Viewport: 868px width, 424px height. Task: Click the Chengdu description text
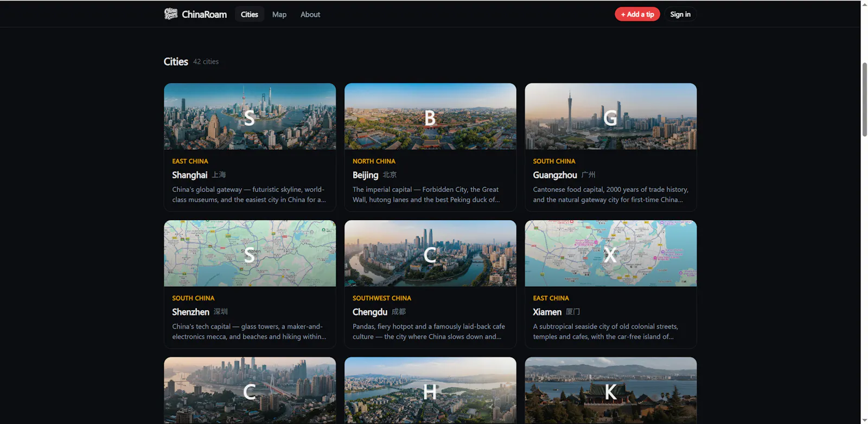click(x=429, y=331)
